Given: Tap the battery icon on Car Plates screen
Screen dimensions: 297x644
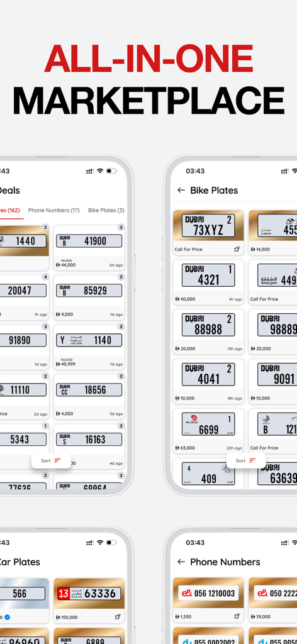Looking at the screenshot, I should (111, 543).
